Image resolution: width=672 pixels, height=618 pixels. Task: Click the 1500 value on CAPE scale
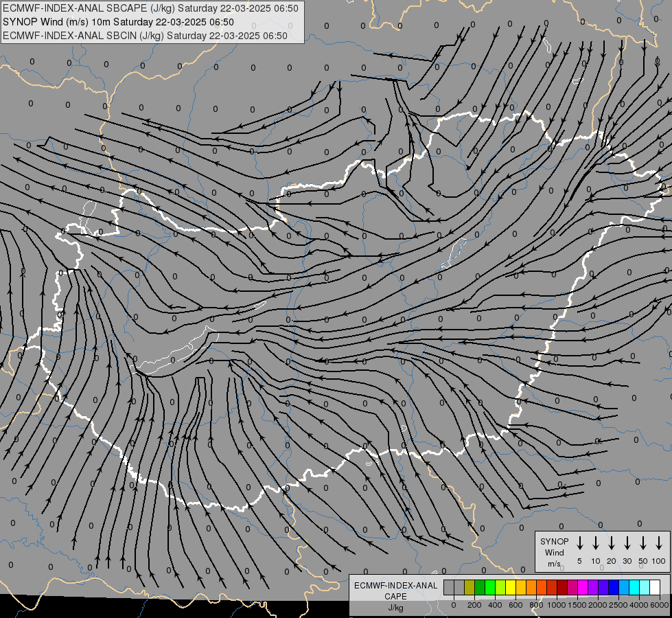point(577,605)
